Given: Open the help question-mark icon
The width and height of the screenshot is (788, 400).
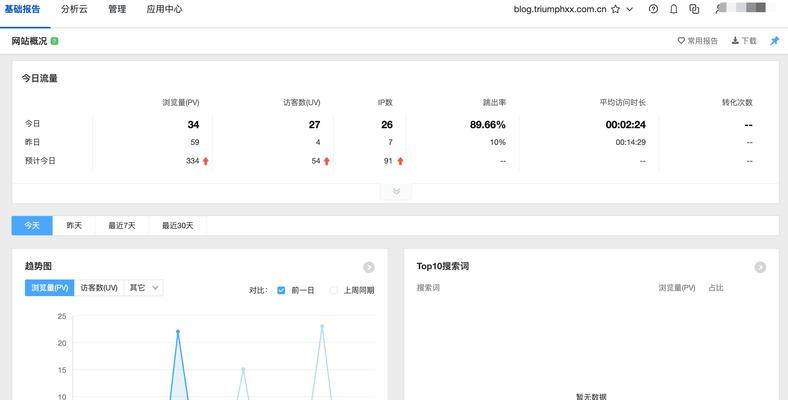Looking at the screenshot, I should (x=653, y=9).
